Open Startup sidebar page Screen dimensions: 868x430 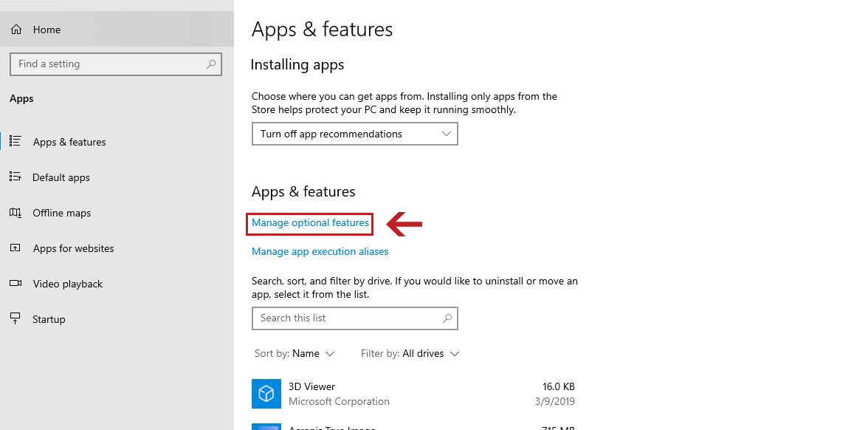(x=117, y=319)
